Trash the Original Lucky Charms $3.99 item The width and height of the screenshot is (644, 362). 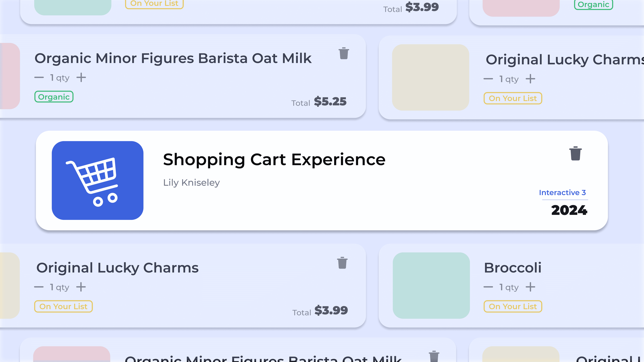coord(342,263)
